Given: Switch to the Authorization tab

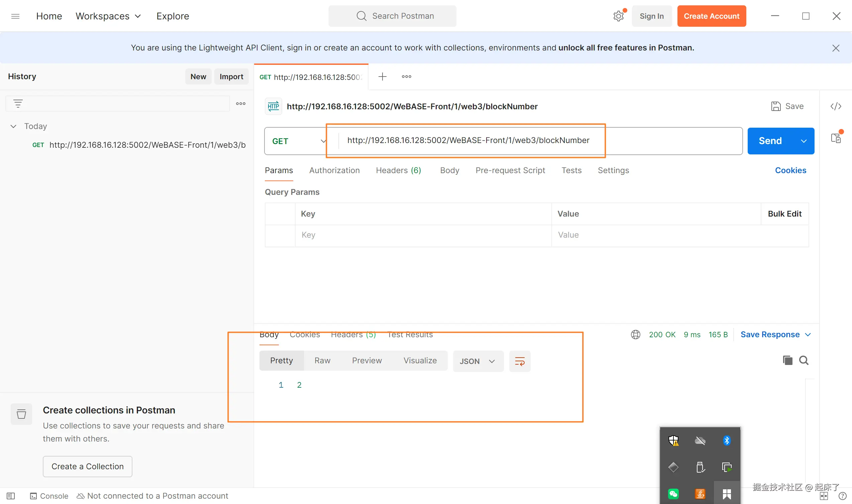Looking at the screenshot, I should click(334, 170).
